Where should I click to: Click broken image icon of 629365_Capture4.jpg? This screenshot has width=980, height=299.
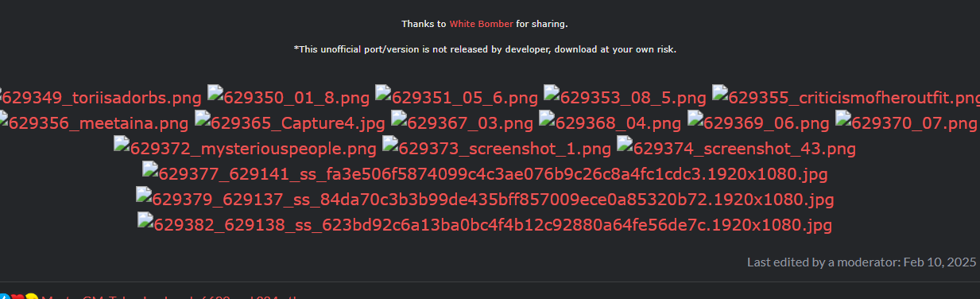point(203,118)
